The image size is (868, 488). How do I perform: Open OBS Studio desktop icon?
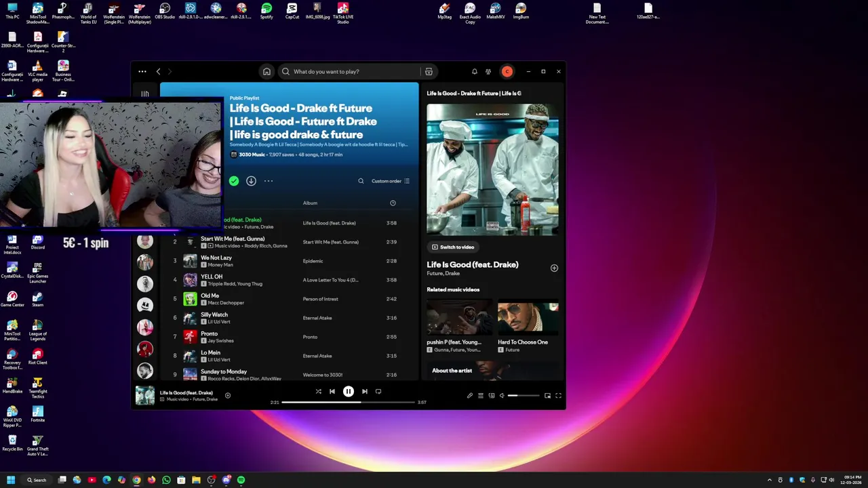point(165,11)
